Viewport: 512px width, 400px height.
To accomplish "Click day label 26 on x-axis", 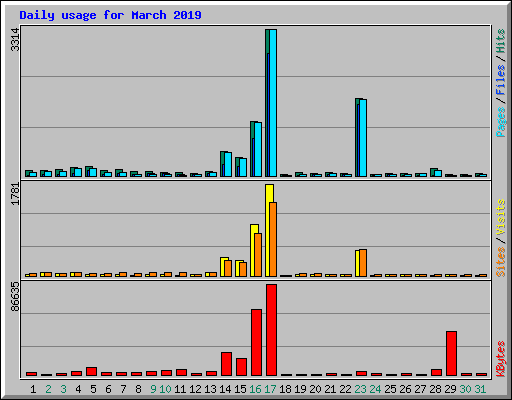I will (x=405, y=389).
